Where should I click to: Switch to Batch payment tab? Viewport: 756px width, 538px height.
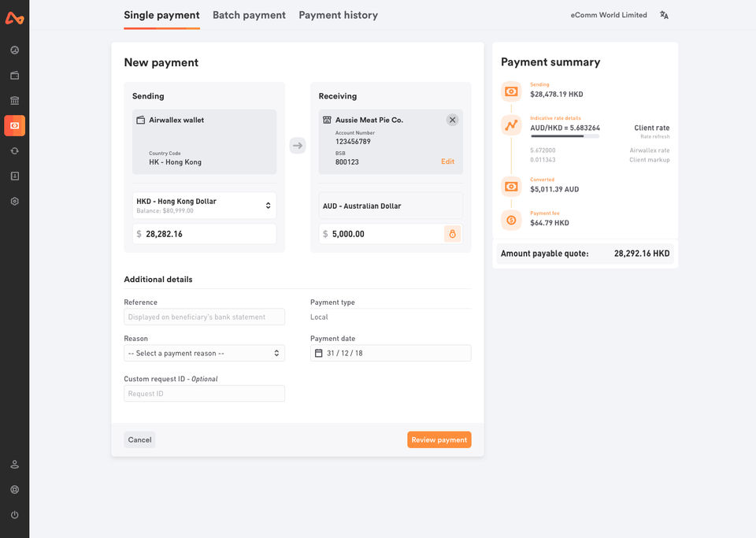(249, 15)
